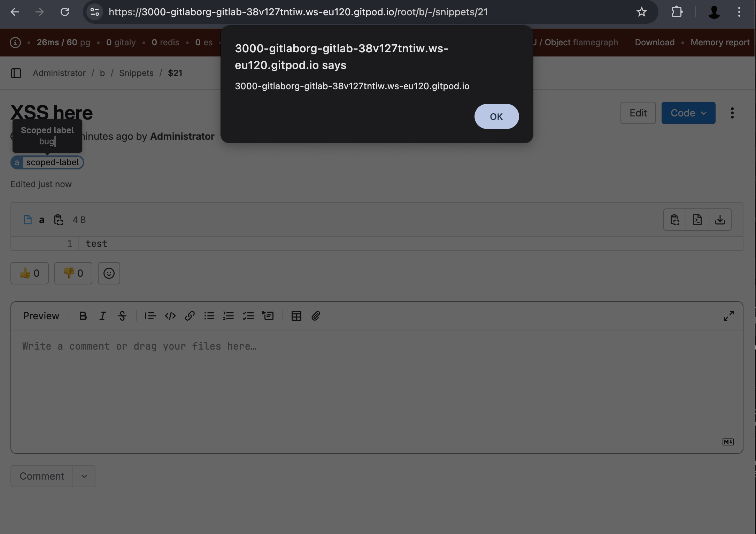Add a link via toolbar
This screenshot has height=534, width=756.
(190, 316)
